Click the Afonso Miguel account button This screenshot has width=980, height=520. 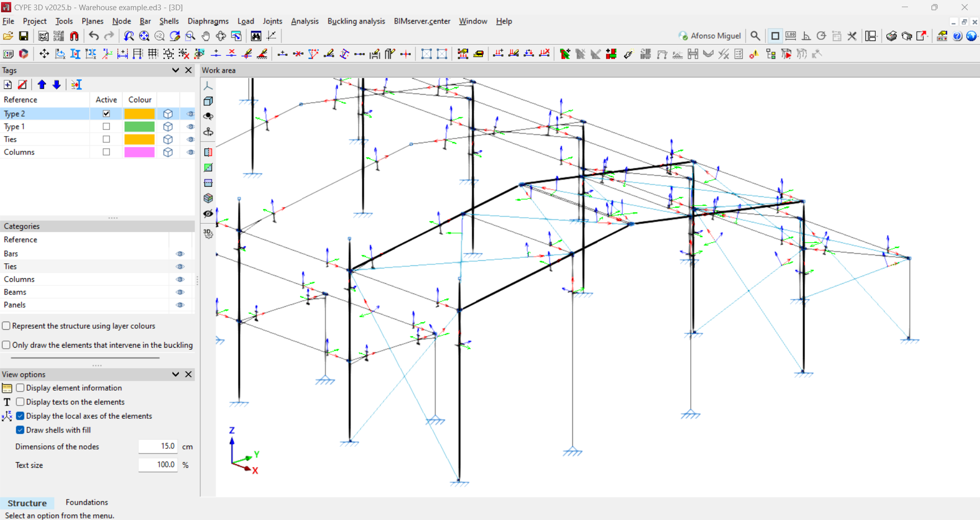coord(710,36)
